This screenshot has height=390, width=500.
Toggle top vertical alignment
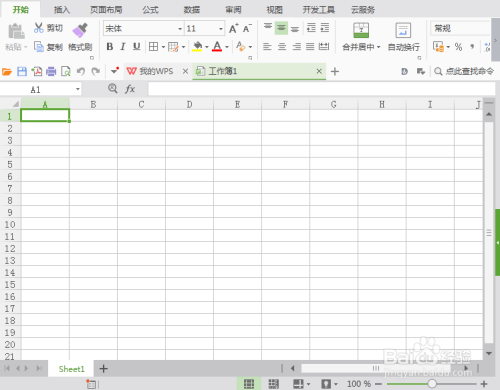pyautogui.click(x=268, y=27)
